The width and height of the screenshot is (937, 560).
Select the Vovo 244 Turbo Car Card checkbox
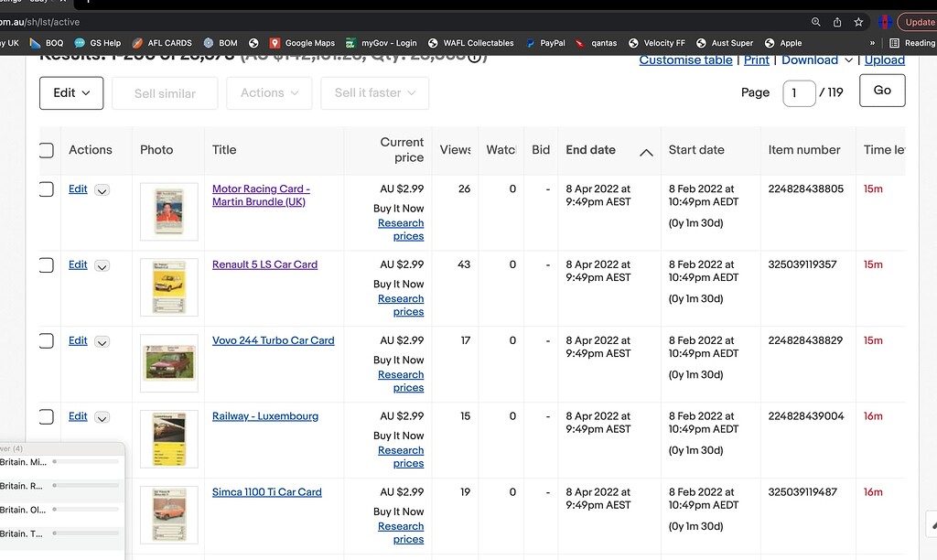(x=46, y=341)
